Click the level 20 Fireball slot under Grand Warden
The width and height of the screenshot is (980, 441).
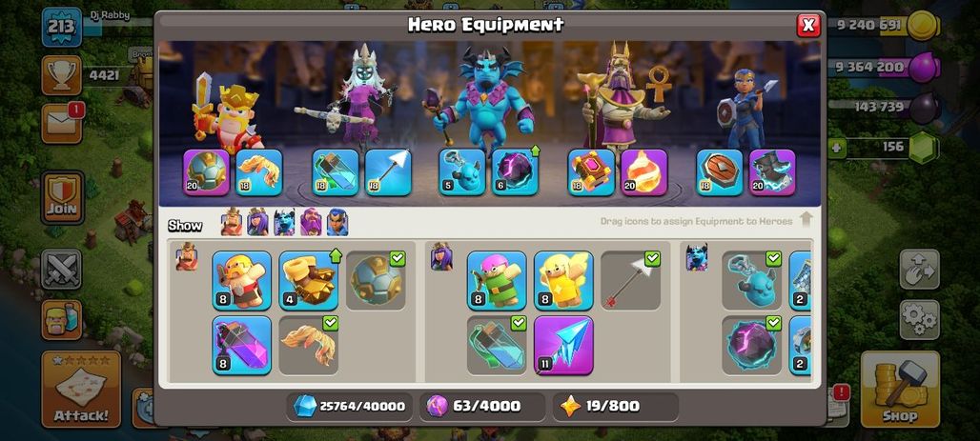644,172
